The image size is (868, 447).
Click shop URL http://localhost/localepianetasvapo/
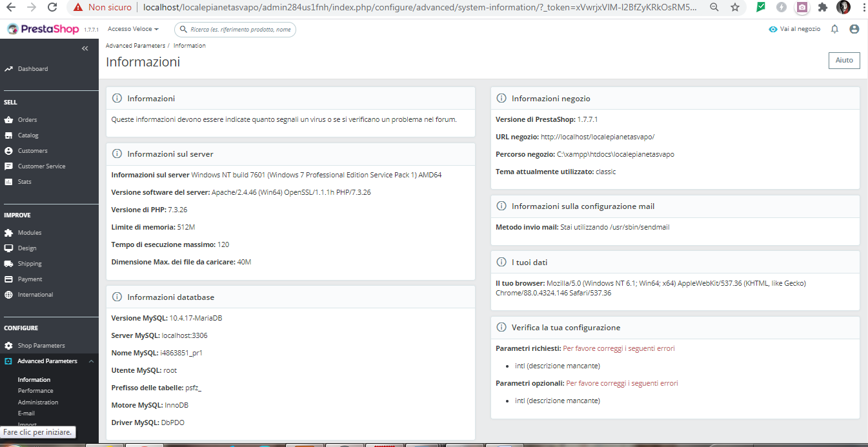598,137
